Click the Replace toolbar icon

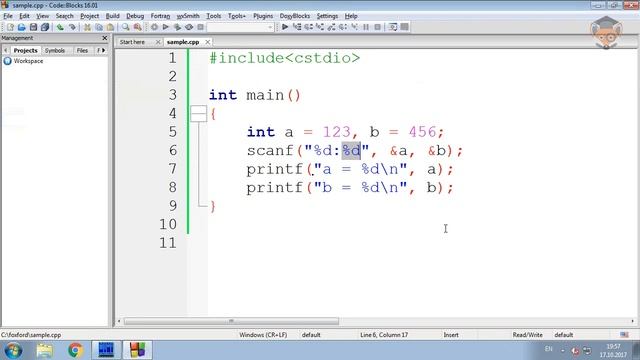[x=138, y=27]
